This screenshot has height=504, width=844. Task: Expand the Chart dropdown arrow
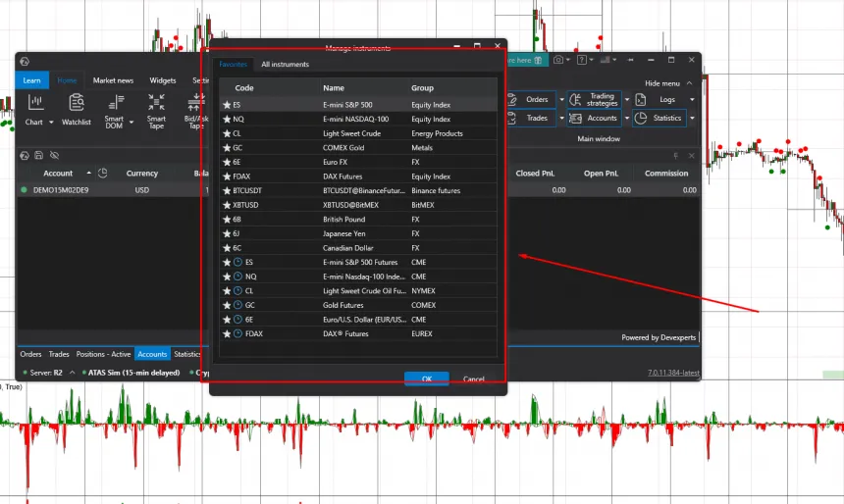(x=50, y=123)
